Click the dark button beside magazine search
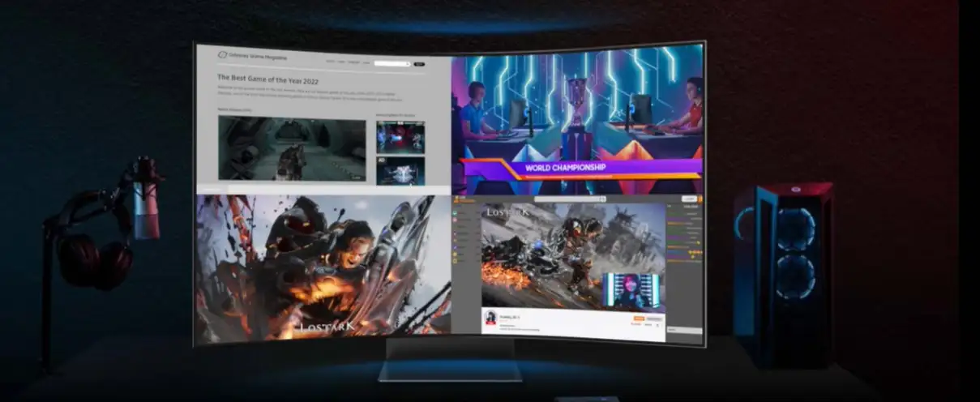 tap(419, 63)
